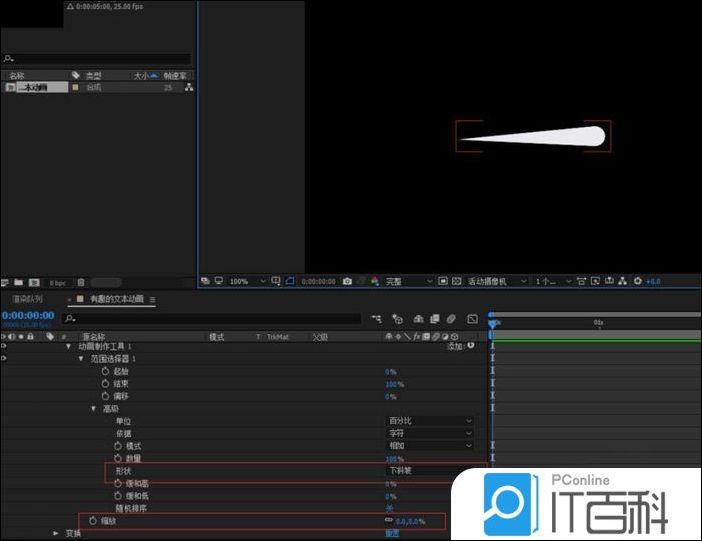Click stopwatch icon next to 起始 (Start)

click(105, 371)
